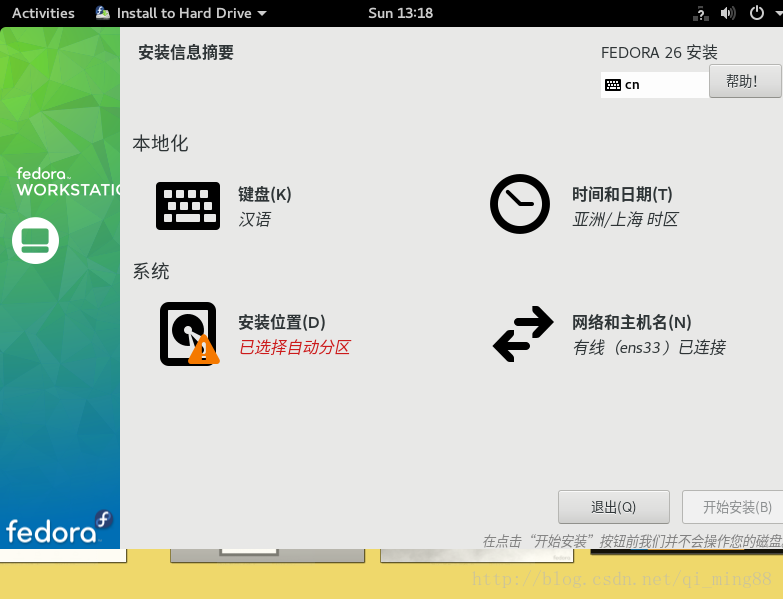Screen dimensions: 783x599
Task: Open installation destination disk icon
Action: (x=189, y=334)
